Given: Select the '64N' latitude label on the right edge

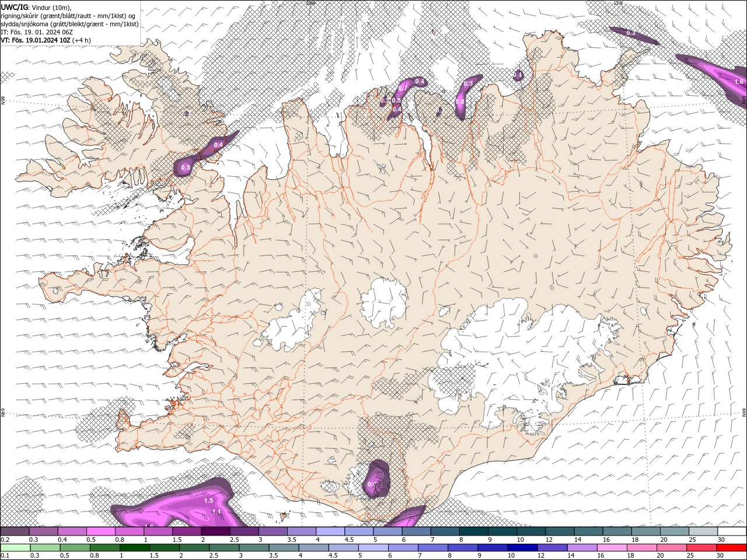Looking at the screenshot, I should pyautogui.click(x=744, y=412).
